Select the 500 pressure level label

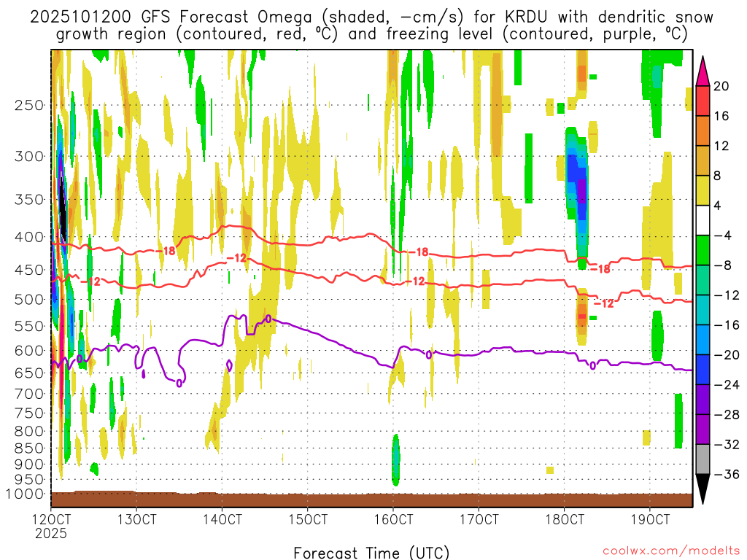[x=29, y=300]
